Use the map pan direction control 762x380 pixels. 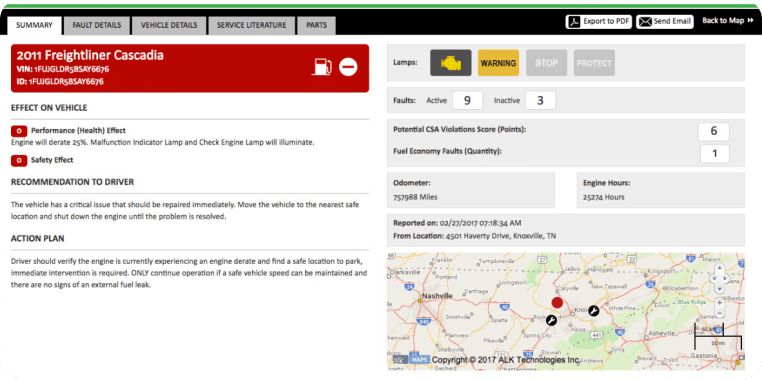pos(720,278)
